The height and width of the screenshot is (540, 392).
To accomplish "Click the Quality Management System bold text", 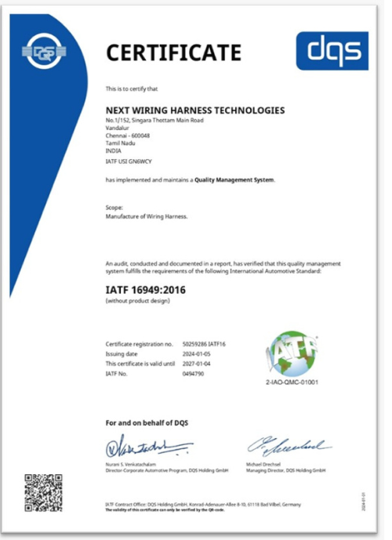I will pos(234,179).
